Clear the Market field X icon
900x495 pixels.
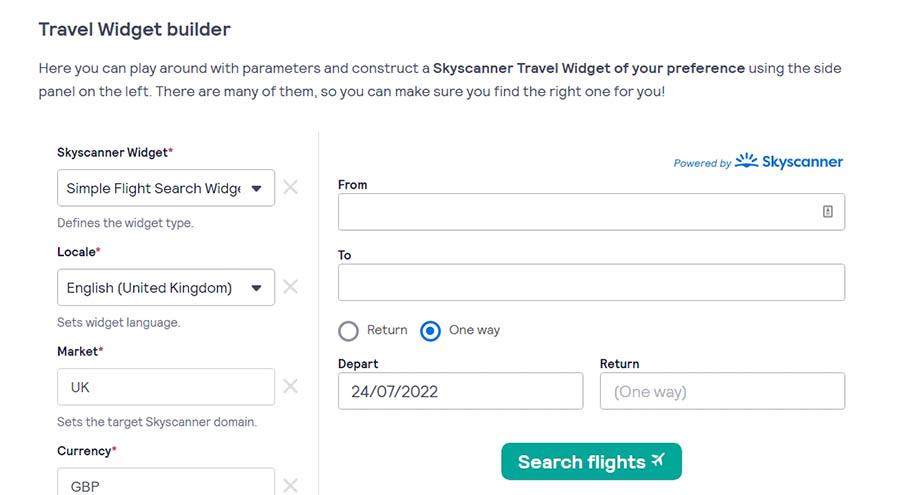[290, 386]
